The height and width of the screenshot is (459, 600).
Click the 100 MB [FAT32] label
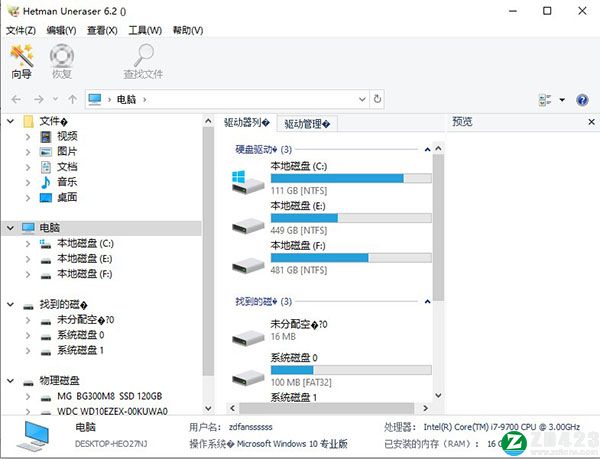[301, 382]
